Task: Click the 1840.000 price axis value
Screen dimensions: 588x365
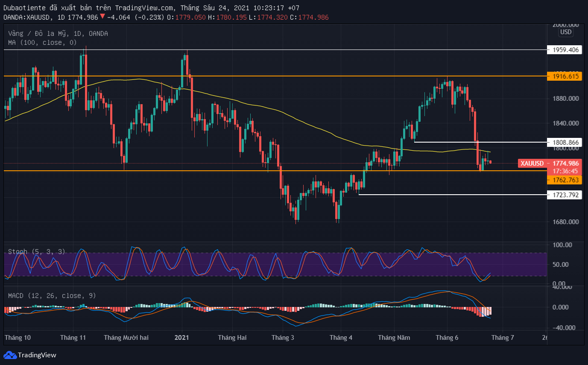Action: click(566, 123)
